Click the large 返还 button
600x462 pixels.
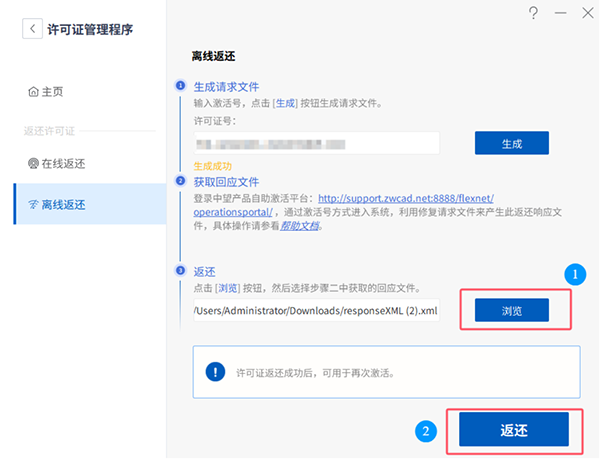pyautogui.click(x=514, y=429)
